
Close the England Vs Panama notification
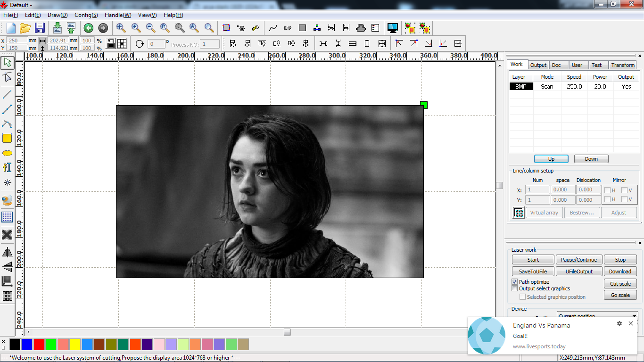coord(631,323)
